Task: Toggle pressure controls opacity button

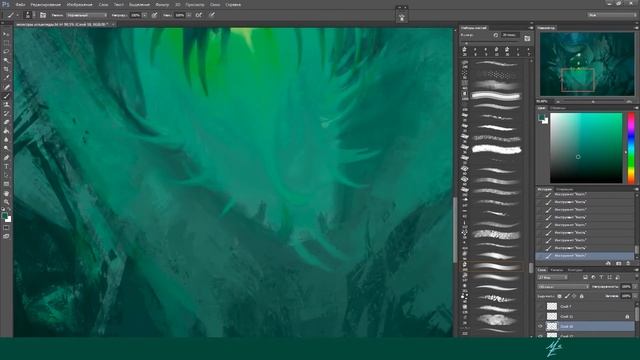Action: point(154,15)
